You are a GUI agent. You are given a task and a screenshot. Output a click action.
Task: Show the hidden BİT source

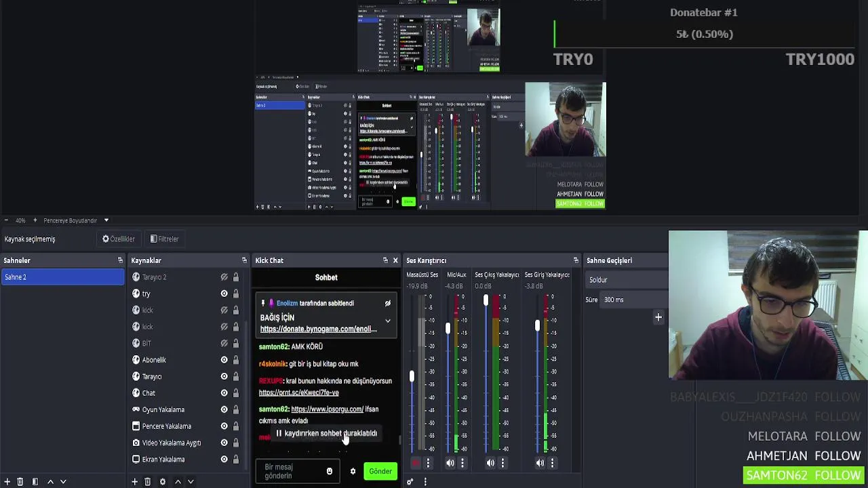pos(224,343)
